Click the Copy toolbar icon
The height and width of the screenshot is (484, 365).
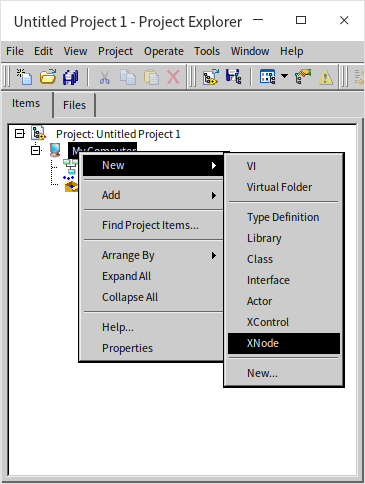click(x=128, y=77)
